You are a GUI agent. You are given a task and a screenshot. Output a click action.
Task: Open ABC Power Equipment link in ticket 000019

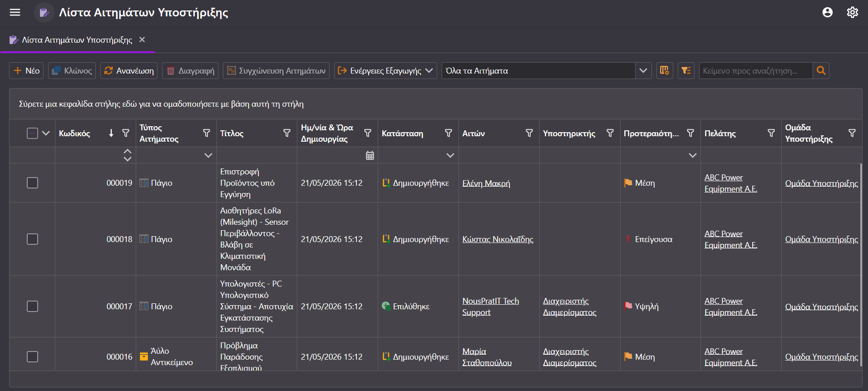point(730,183)
